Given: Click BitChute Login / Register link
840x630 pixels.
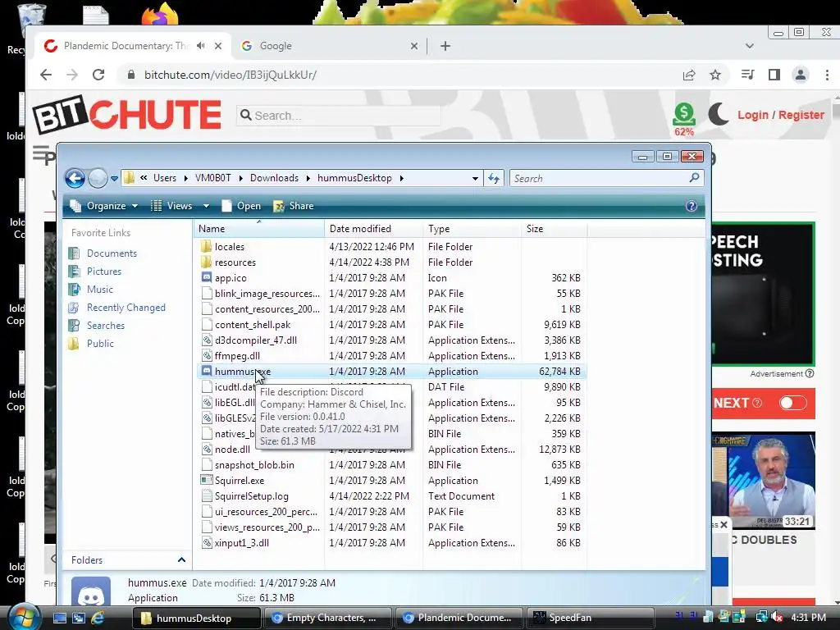Looking at the screenshot, I should 781,115.
